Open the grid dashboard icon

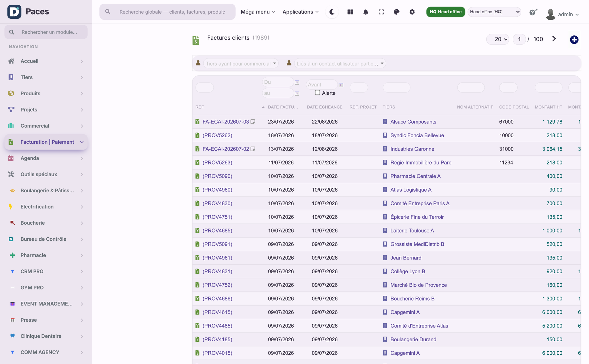pyautogui.click(x=350, y=12)
